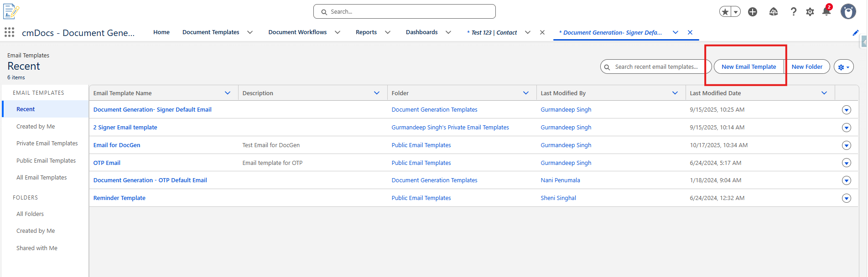
Task: Select All Email Templates in sidebar
Action: (x=42, y=178)
